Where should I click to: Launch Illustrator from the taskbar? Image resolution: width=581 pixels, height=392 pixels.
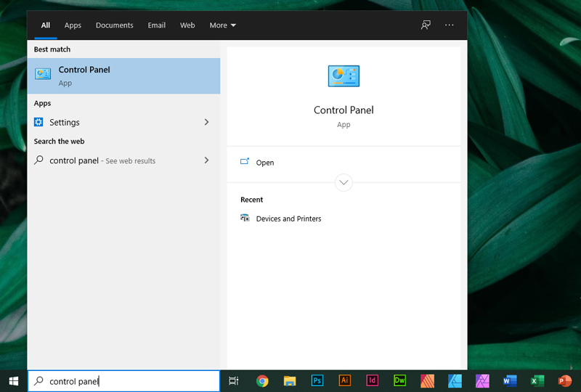pyautogui.click(x=344, y=380)
